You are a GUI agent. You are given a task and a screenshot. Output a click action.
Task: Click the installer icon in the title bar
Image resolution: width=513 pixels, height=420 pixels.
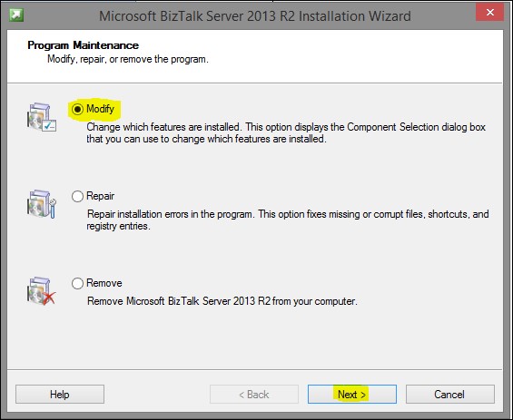(x=16, y=15)
